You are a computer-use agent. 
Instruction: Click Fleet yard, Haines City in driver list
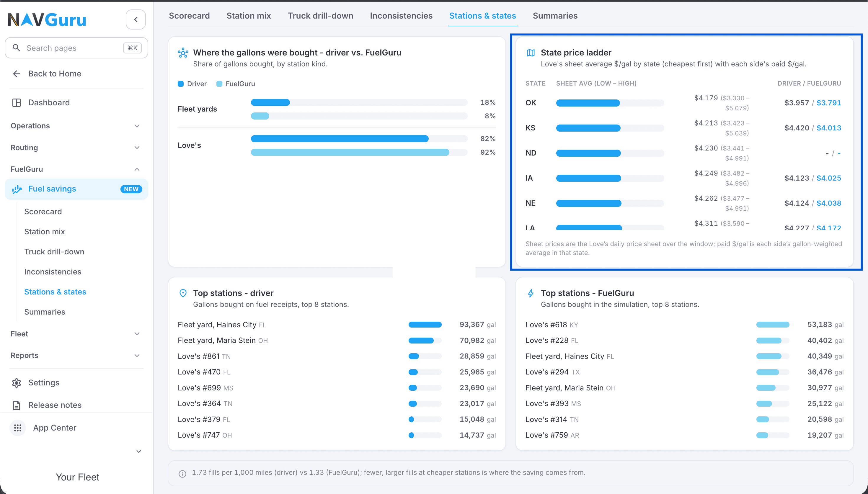click(x=222, y=325)
